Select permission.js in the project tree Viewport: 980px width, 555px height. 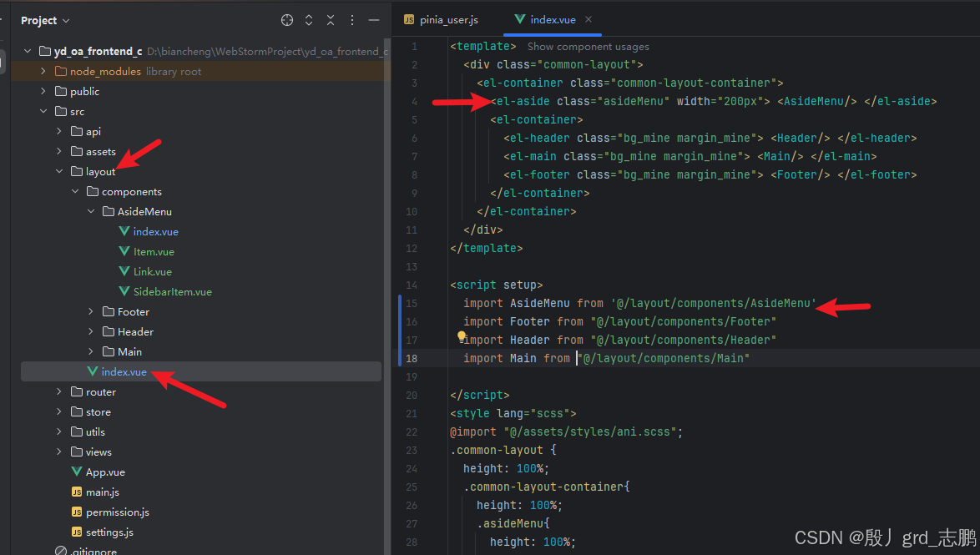(x=118, y=512)
